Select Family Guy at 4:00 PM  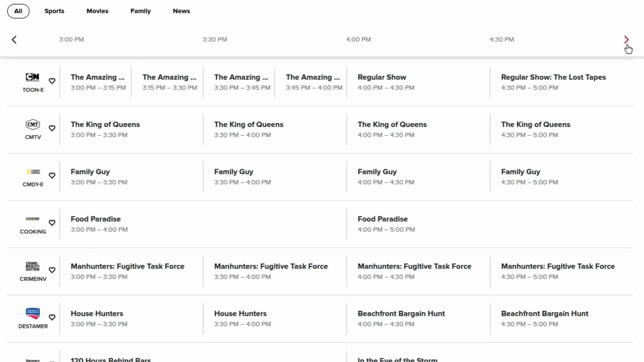(x=418, y=177)
